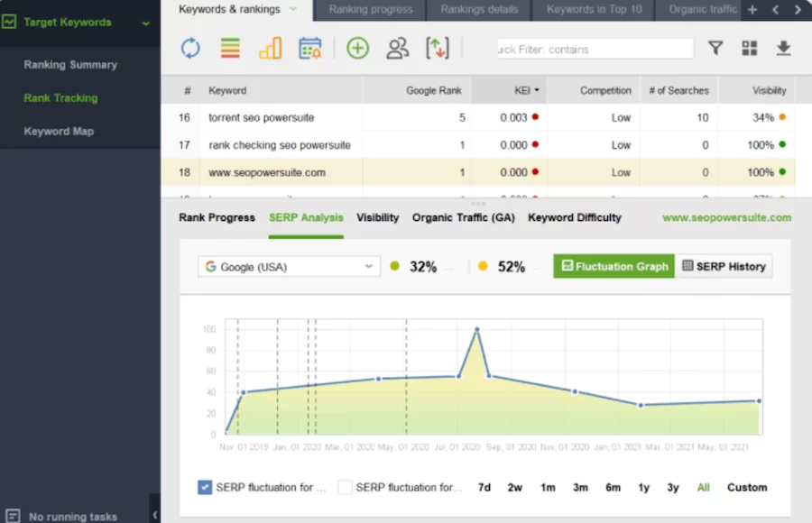Select the torrent seo powersuite keyword row
Screen dimensions: 812x523
coord(478,117)
